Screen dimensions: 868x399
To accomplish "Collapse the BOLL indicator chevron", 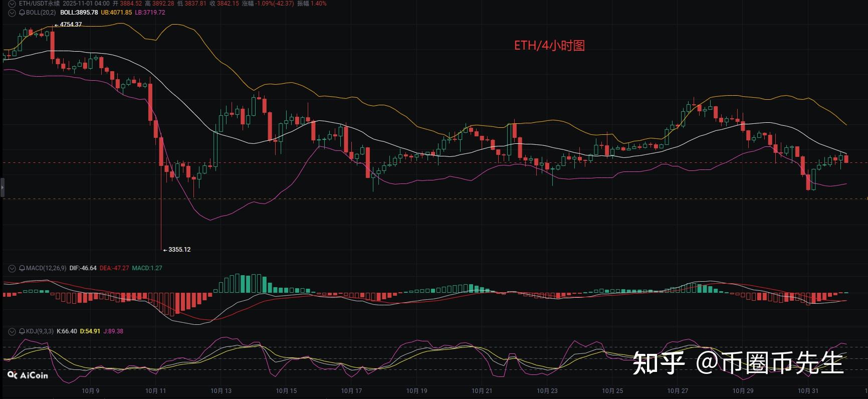I will point(12,13).
